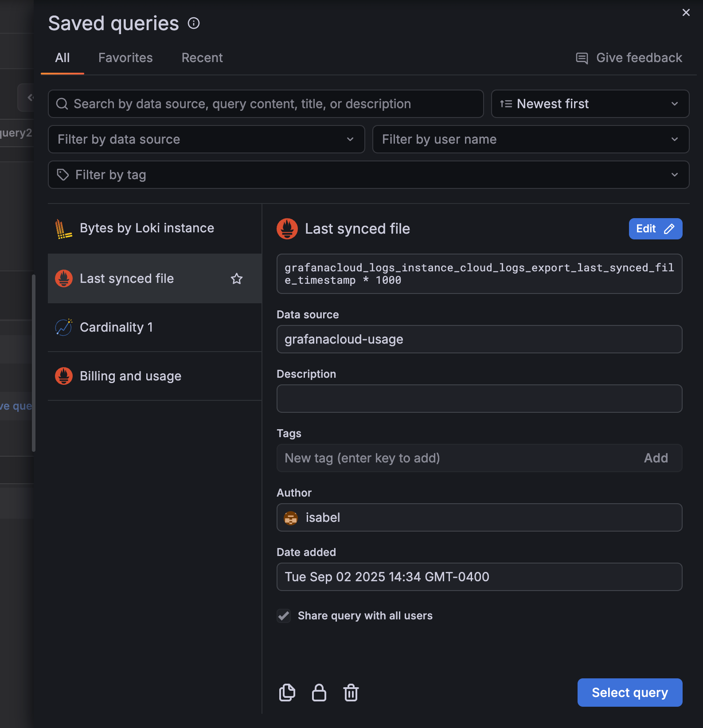Switch to the Recent tab
Screen dimensions: 703x728
[x=202, y=58]
